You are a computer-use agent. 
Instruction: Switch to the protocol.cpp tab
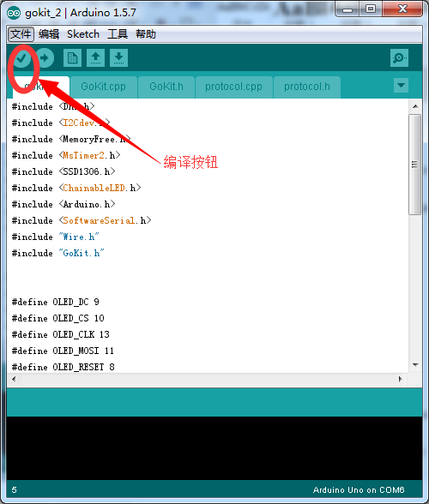[233, 87]
